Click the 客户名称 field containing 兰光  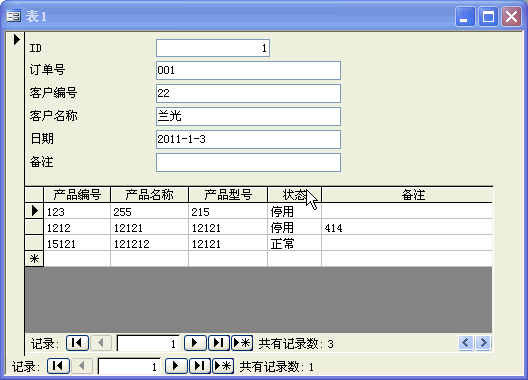(x=249, y=116)
